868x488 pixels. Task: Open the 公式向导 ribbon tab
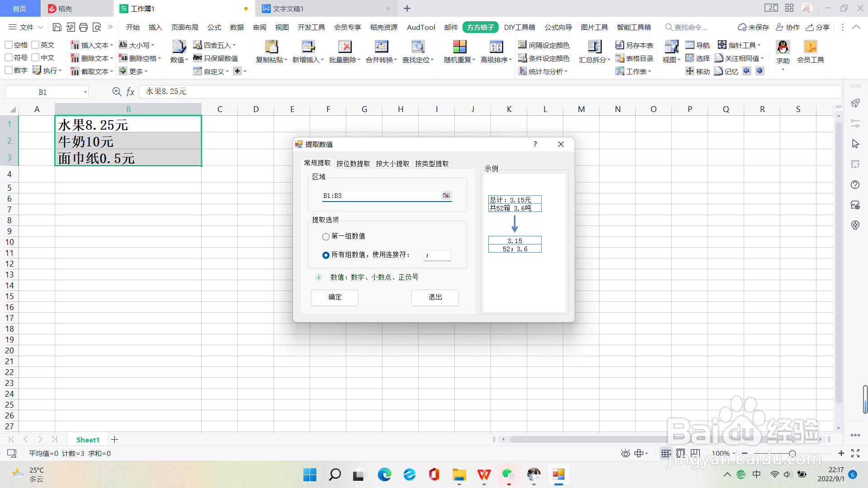(558, 27)
